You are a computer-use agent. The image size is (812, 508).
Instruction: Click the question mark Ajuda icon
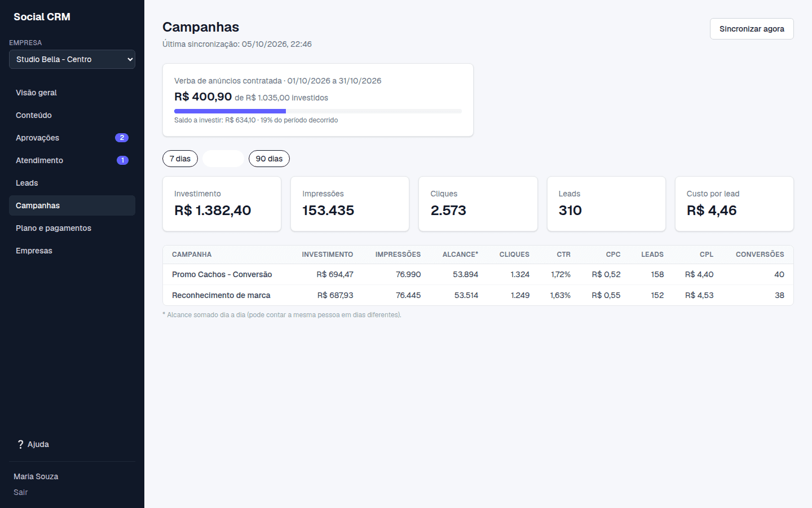(21, 444)
